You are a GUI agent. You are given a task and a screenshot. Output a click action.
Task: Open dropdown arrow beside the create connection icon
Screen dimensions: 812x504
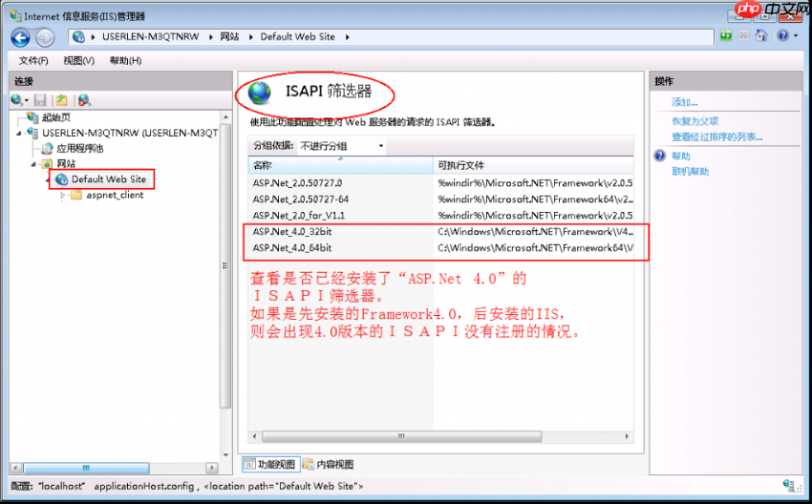tap(27, 100)
